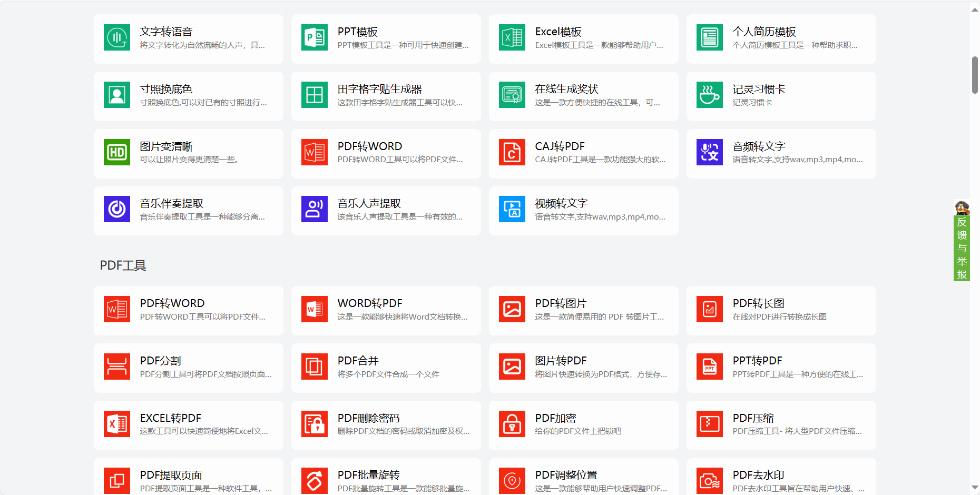Choose the 在线生成奖状 tool card

[583, 96]
